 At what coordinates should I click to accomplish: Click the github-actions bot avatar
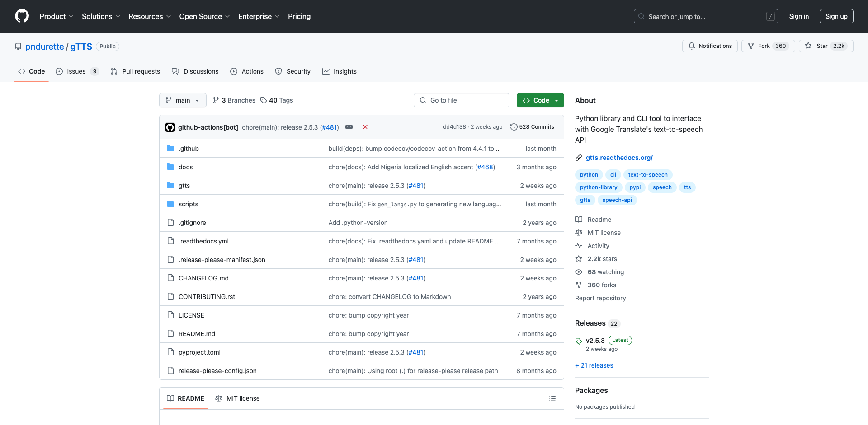pyautogui.click(x=170, y=127)
